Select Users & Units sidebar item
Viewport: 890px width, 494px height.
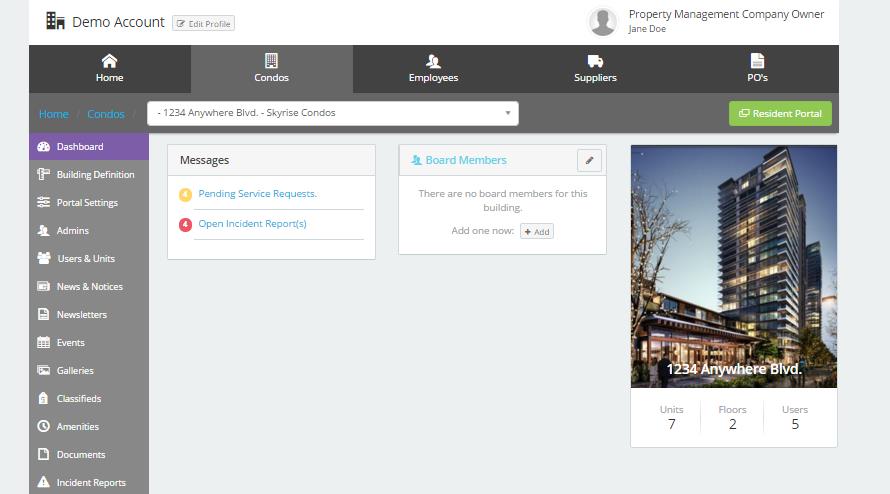[x=85, y=259]
